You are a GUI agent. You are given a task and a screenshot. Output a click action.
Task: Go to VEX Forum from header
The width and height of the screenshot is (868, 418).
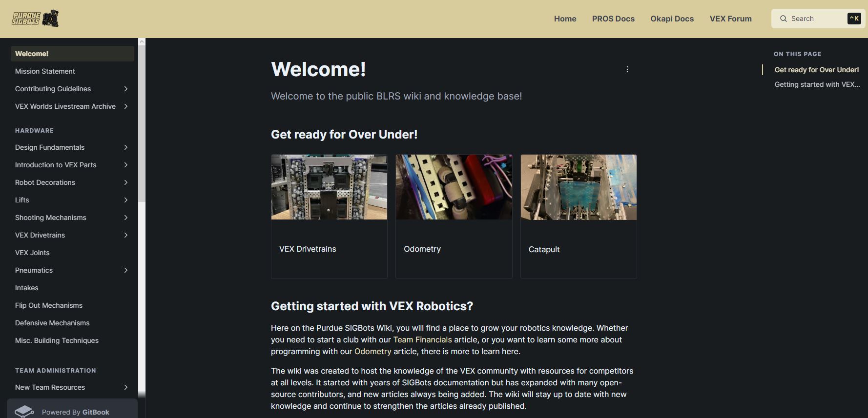coord(730,19)
